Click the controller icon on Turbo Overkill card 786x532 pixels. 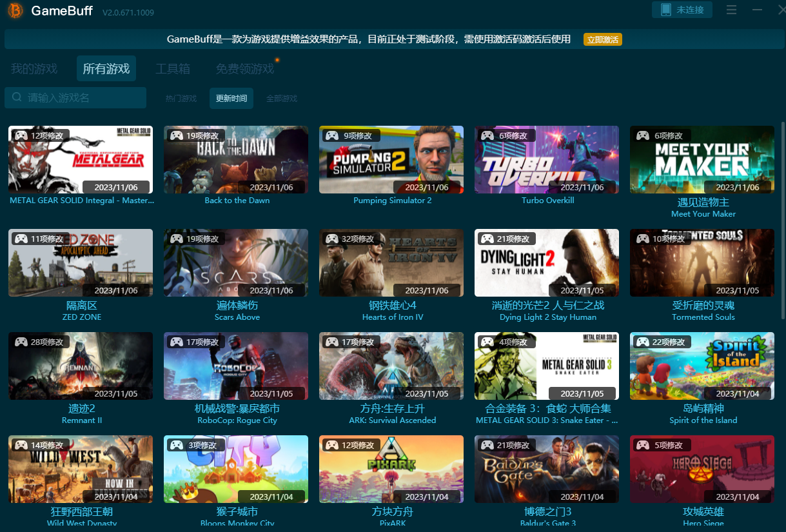click(x=487, y=135)
